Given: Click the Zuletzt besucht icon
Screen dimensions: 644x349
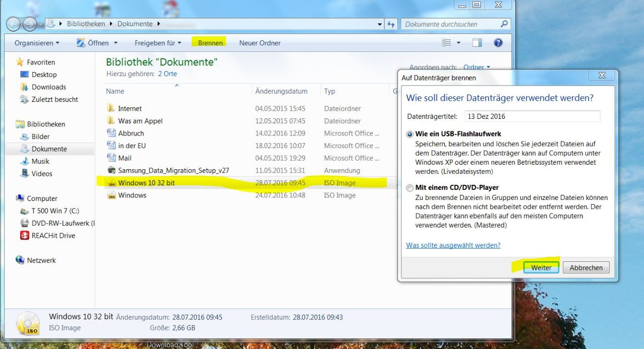Looking at the screenshot, I should 25,99.
